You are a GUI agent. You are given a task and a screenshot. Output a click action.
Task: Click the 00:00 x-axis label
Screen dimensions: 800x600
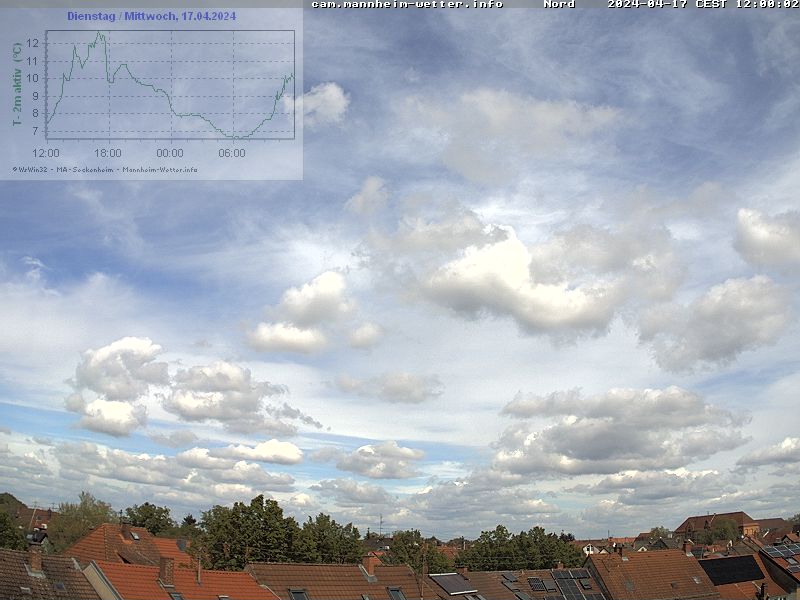pyautogui.click(x=170, y=153)
